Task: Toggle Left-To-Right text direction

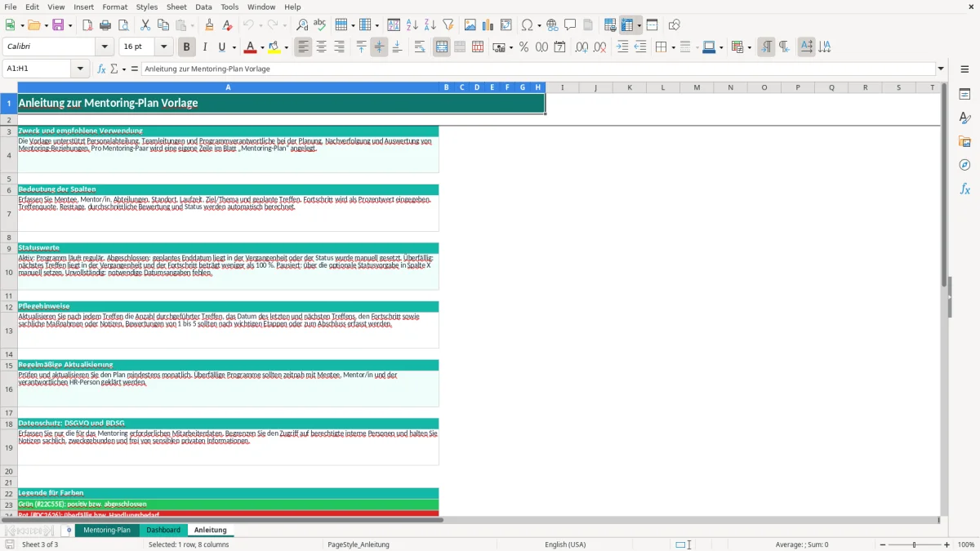Action: point(766,47)
